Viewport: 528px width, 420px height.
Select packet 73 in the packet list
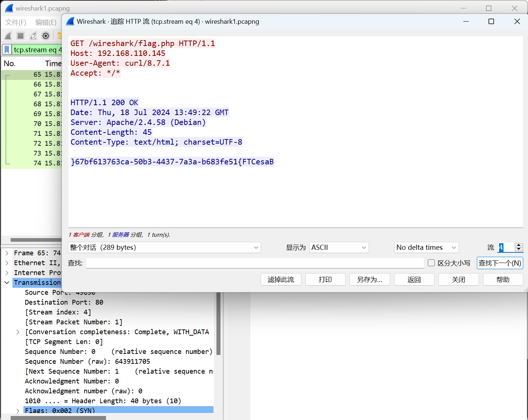32,153
